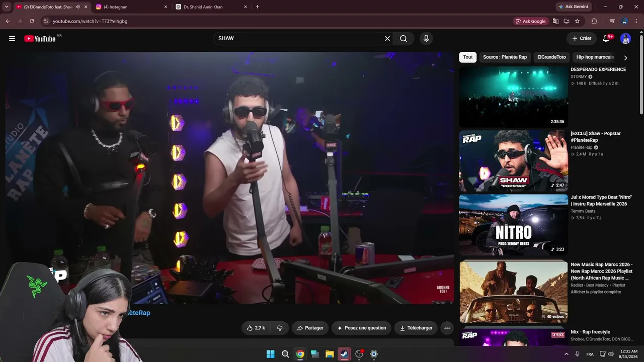
Task: Show hidden system tray icons
Action: click(x=566, y=354)
